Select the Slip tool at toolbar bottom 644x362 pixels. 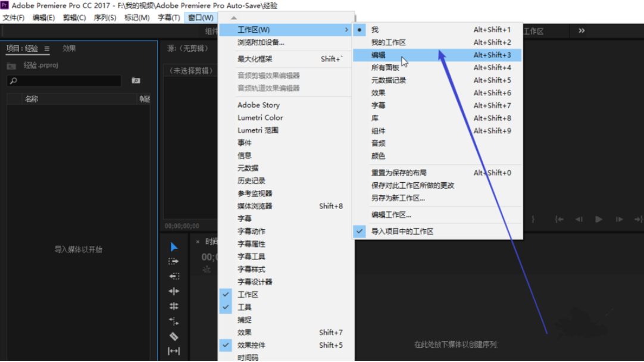[x=173, y=351]
